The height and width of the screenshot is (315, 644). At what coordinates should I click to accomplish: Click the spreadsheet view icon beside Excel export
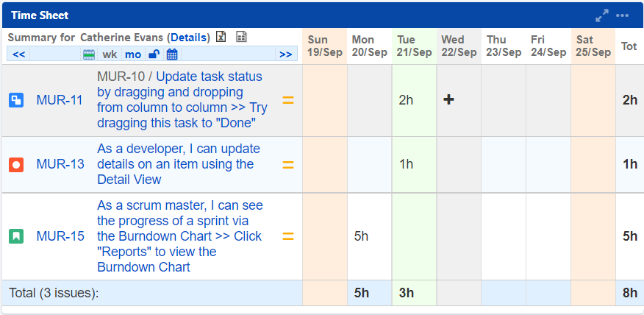241,37
